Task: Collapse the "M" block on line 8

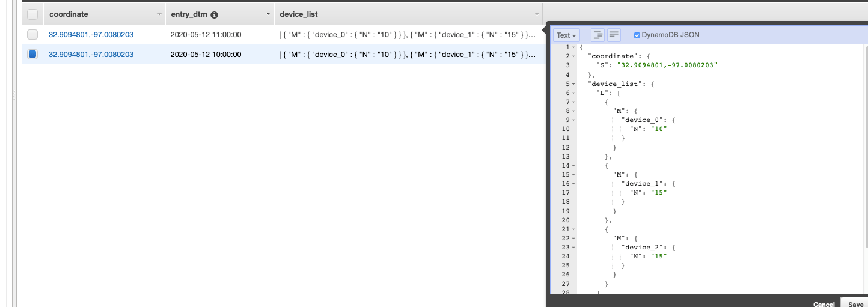Action: [574, 111]
